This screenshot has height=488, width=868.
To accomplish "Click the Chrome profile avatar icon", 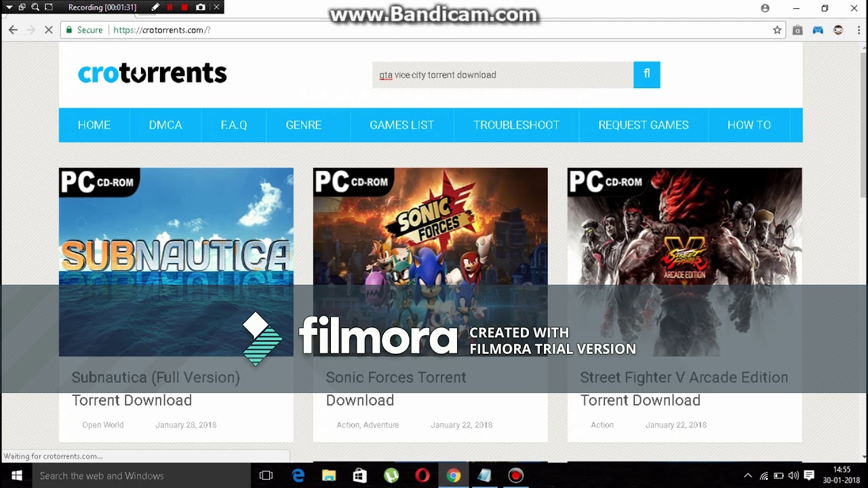I will [765, 8].
